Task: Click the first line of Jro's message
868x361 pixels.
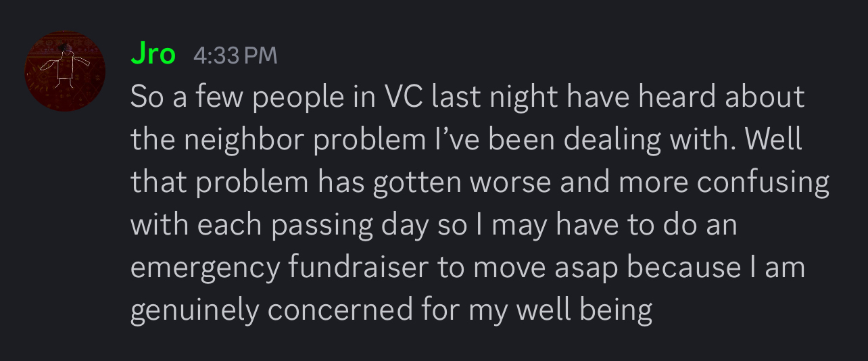Action: click(x=466, y=97)
